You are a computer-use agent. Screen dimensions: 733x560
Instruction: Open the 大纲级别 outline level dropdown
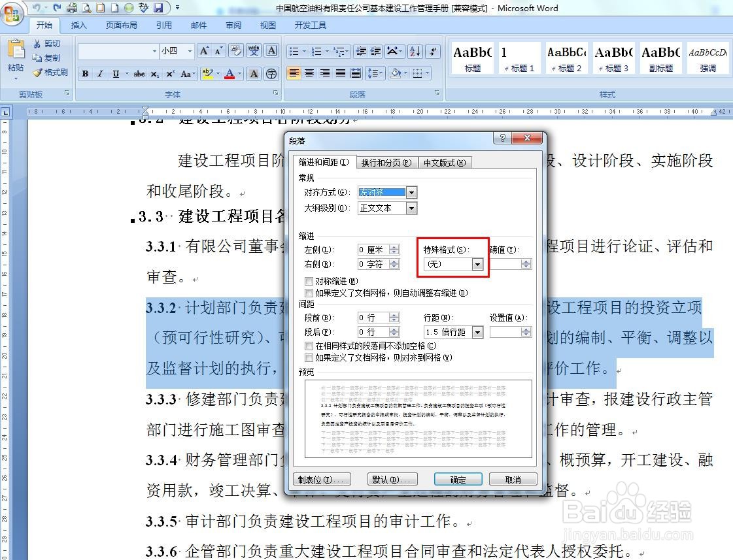[411, 208]
